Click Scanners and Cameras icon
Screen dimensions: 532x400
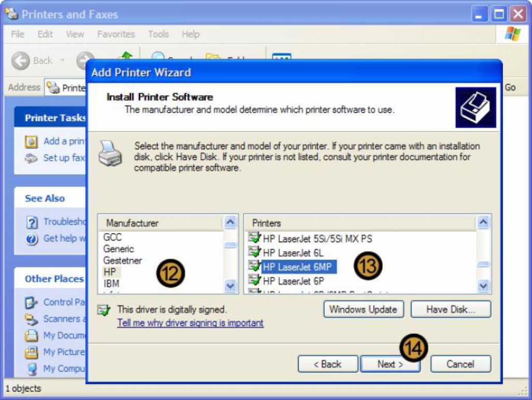tap(31, 319)
